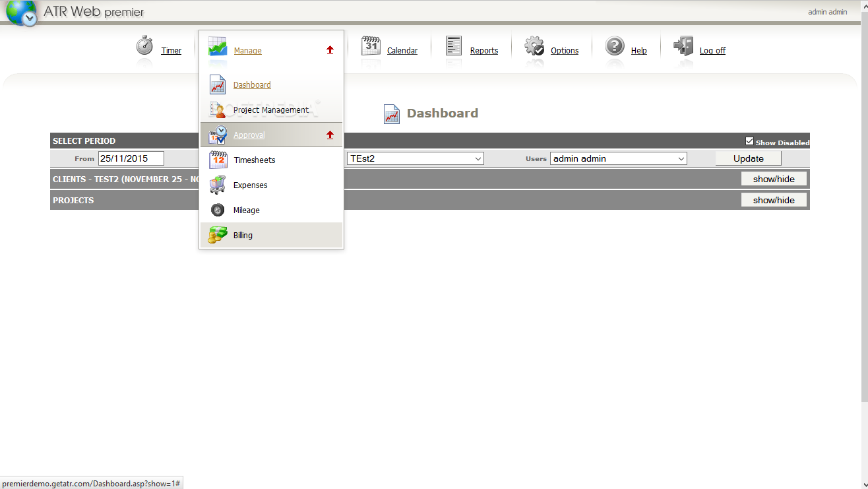Image resolution: width=868 pixels, height=489 pixels.
Task: Open the Manage menu link
Action: point(248,51)
